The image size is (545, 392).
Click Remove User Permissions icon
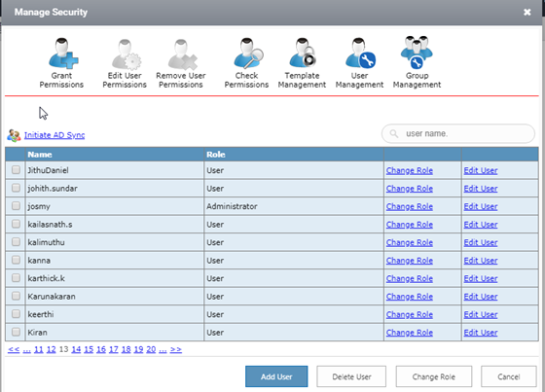(x=182, y=54)
